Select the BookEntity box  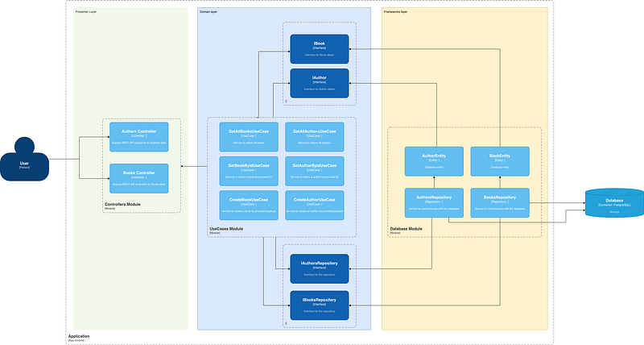coord(500,161)
